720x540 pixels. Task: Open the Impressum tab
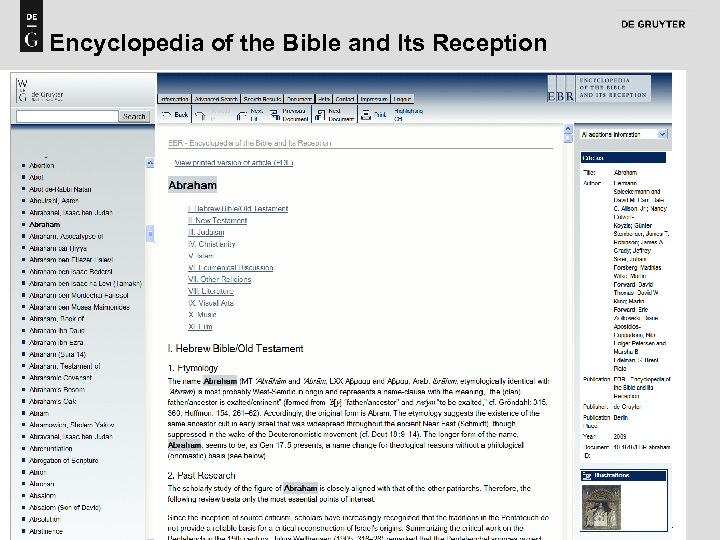click(374, 99)
